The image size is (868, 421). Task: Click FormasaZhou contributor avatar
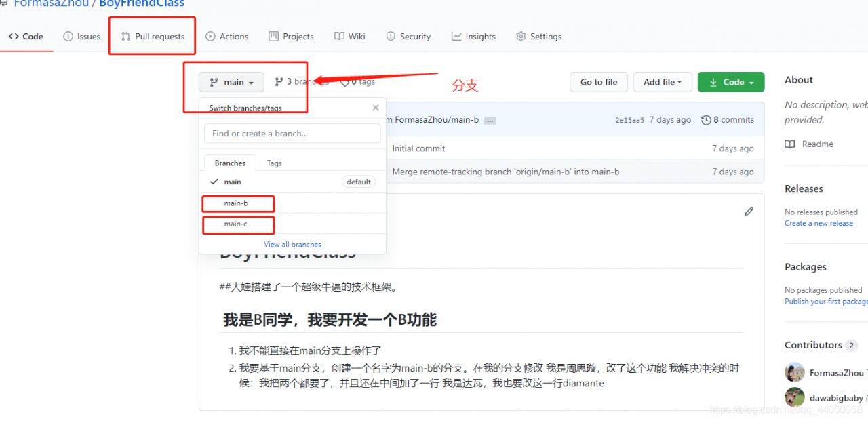pyautogui.click(x=794, y=373)
